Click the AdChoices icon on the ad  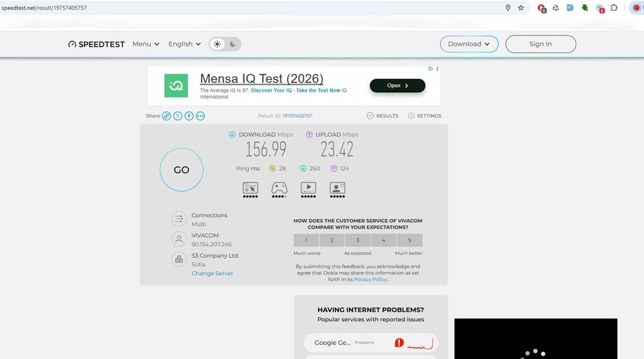coord(430,69)
